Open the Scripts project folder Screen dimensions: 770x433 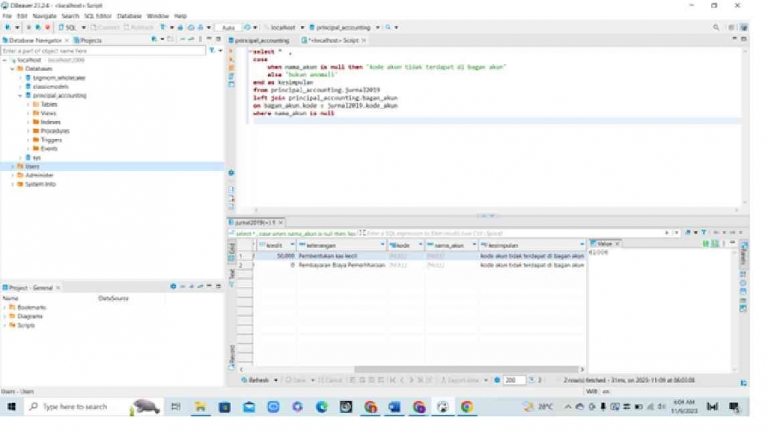point(26,325)
